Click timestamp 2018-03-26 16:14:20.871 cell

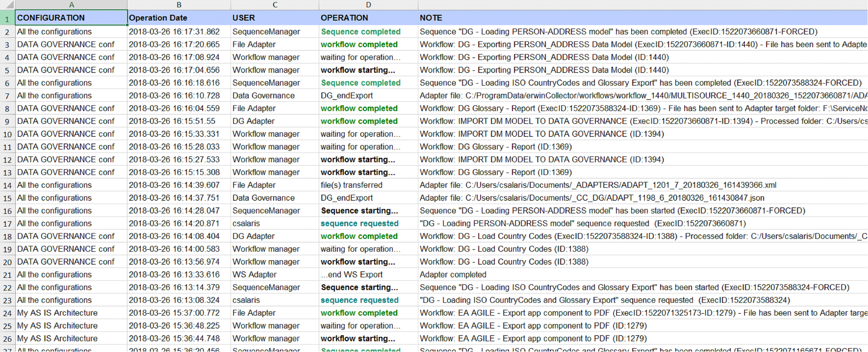(x=174, y=223)
